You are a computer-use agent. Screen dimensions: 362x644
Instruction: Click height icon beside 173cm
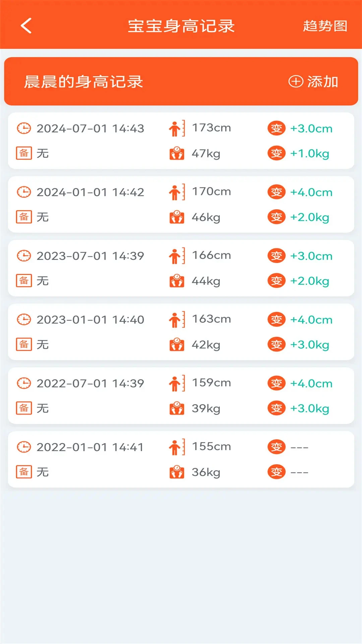pyautogui.click(x=177, y=128)
